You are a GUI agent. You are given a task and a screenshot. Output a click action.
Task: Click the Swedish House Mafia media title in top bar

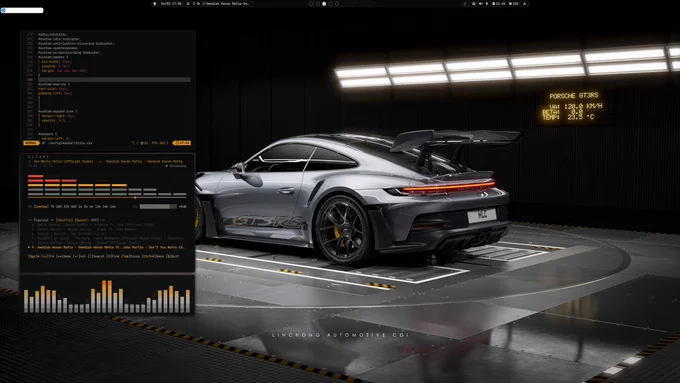point(227,3)
